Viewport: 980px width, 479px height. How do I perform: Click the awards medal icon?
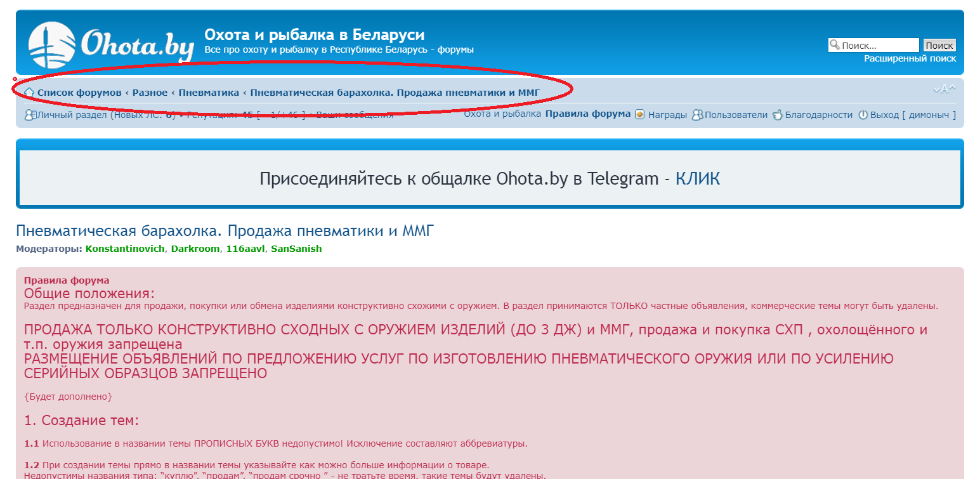click(639, 115)
